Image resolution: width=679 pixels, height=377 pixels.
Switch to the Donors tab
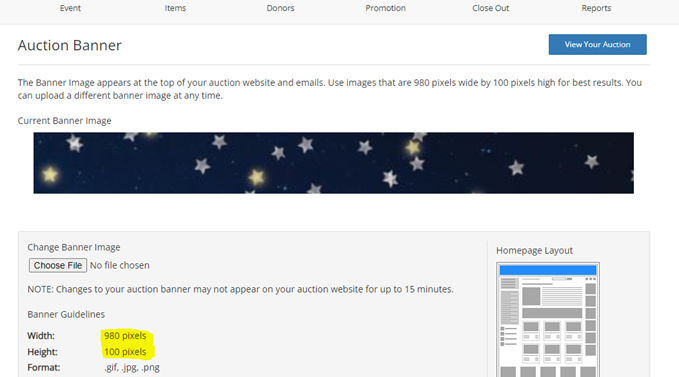[280, 8]
